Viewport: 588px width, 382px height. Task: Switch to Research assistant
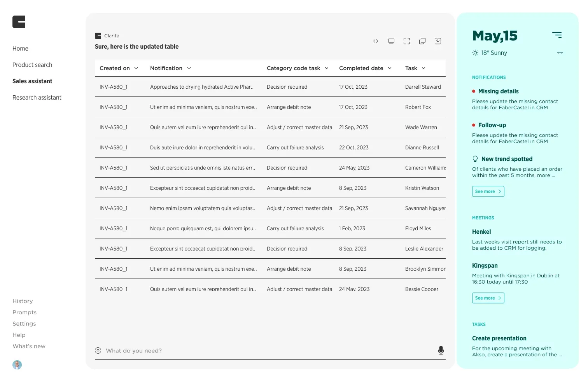[x=37, y=98]
